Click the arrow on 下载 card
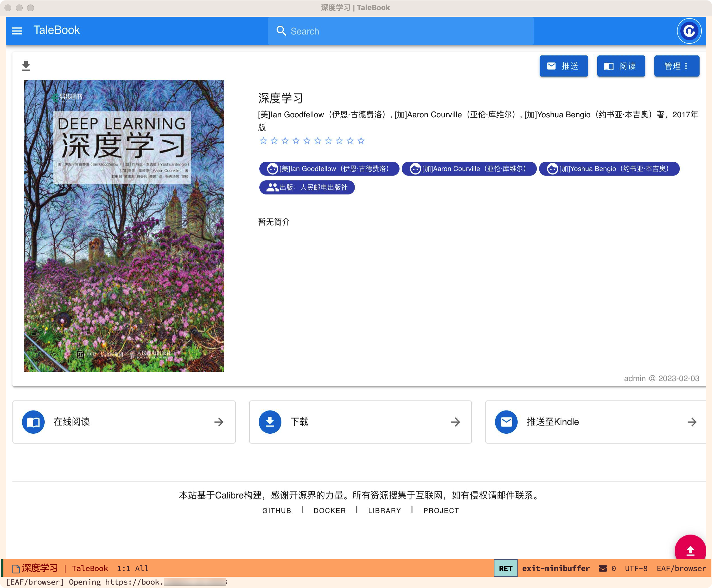 (x=455, y=422)
